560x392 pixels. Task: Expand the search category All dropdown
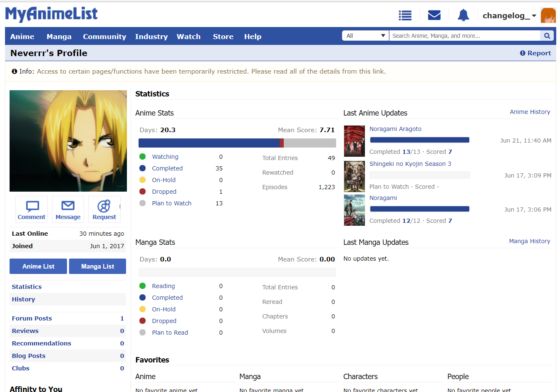coord(365,36)
